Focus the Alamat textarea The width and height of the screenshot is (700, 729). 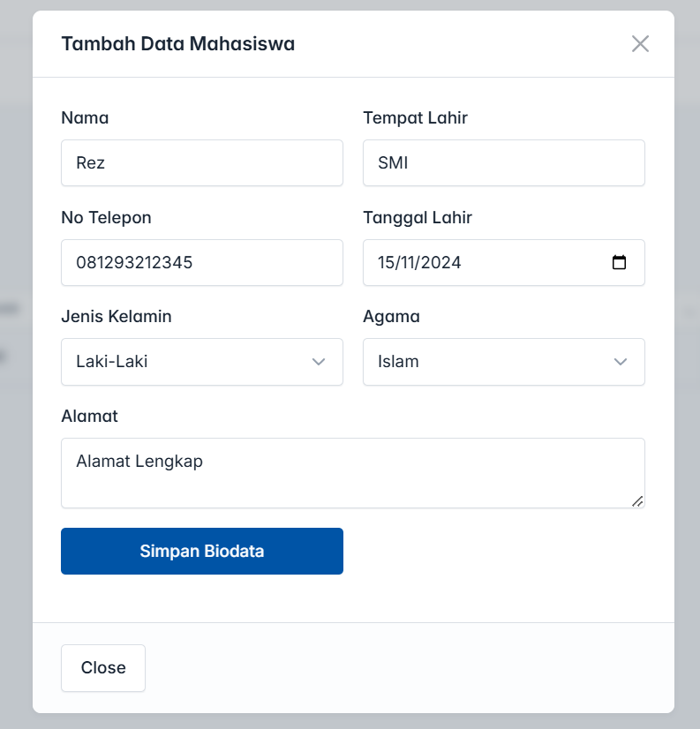tap(352, 473)
